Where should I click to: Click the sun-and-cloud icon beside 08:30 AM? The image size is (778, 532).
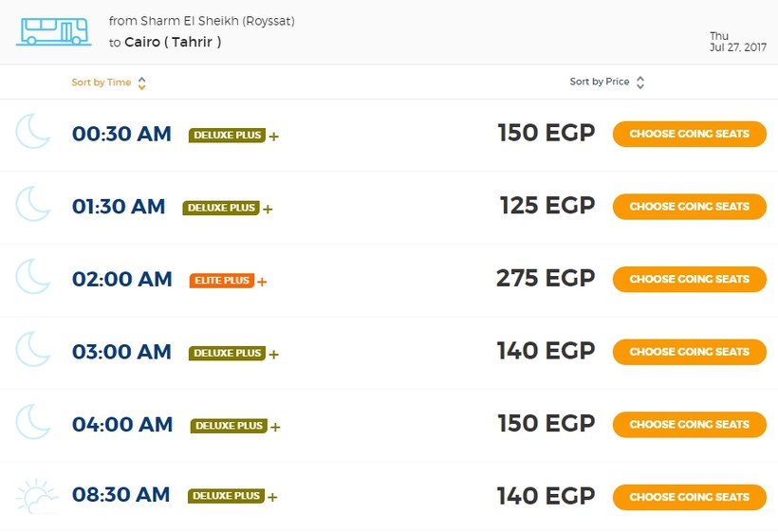pyautogui.click(x=37, y=496)
